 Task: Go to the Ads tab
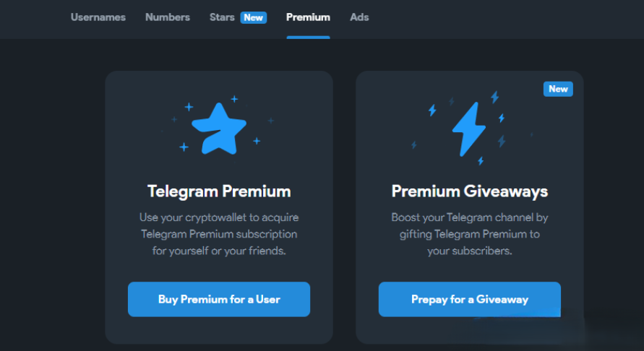pos(359,17)
